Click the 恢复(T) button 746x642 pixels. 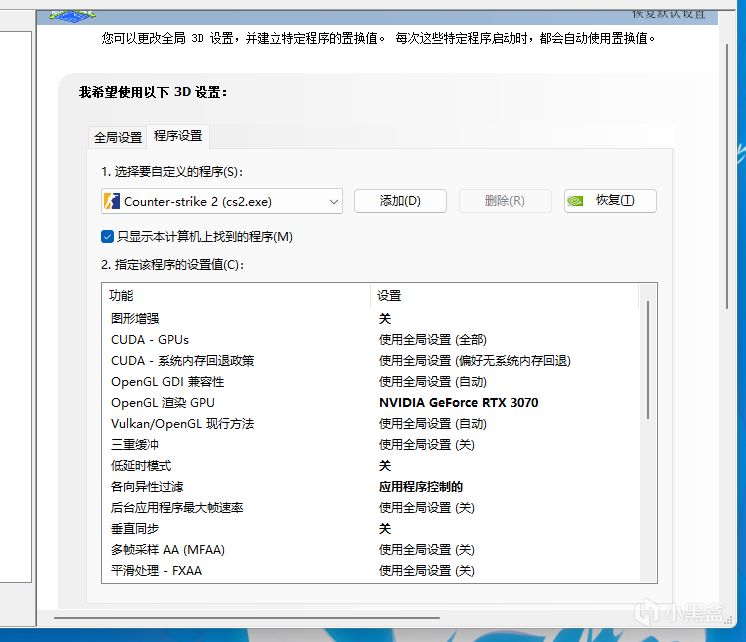610,201
